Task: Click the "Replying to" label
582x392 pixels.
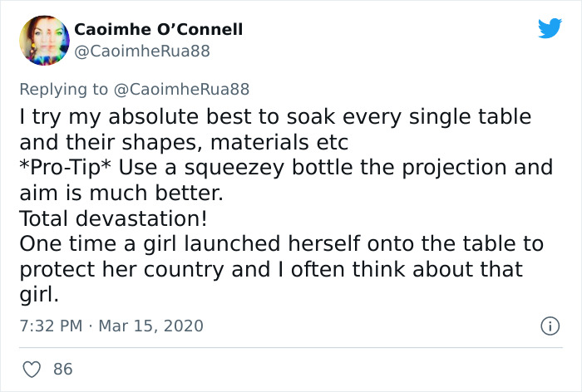Action: coord(63,88)
